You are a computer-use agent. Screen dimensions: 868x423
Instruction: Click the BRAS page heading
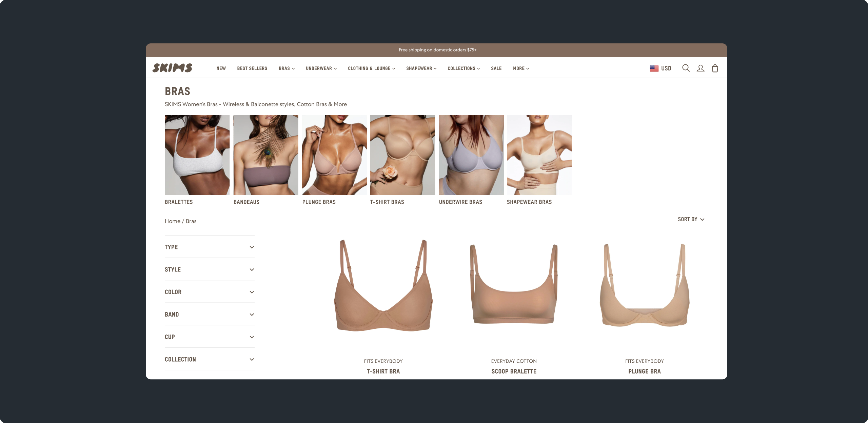pyautogui.click(x=178, y=91)
